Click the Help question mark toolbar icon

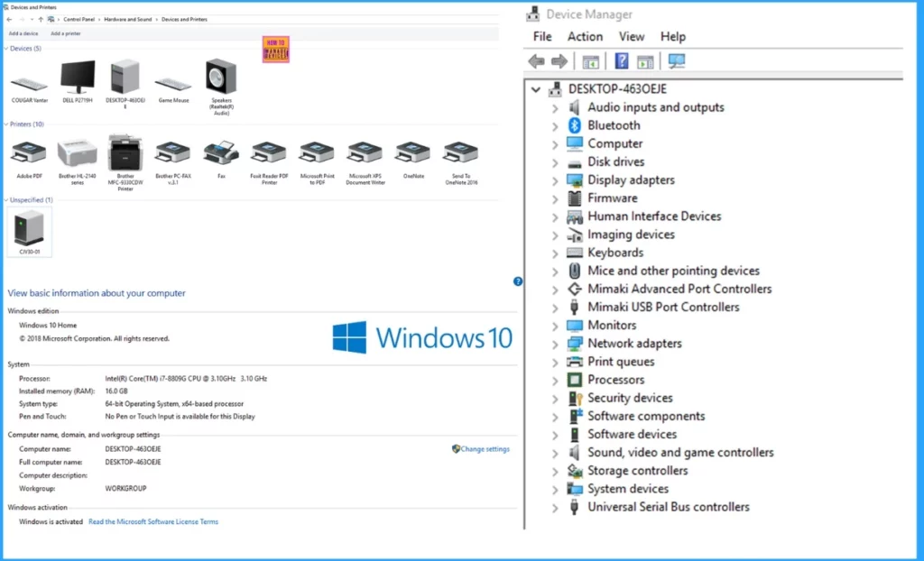coord(621,60)
